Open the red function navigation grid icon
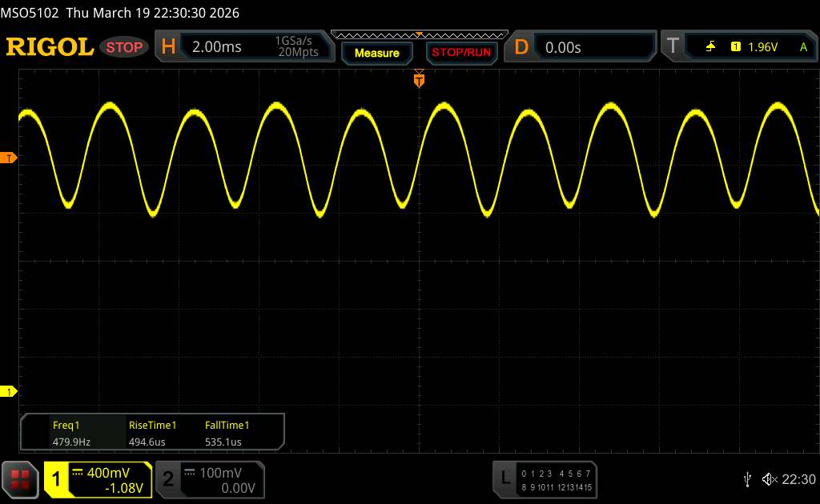820x504 pixels. coord(21,479)
